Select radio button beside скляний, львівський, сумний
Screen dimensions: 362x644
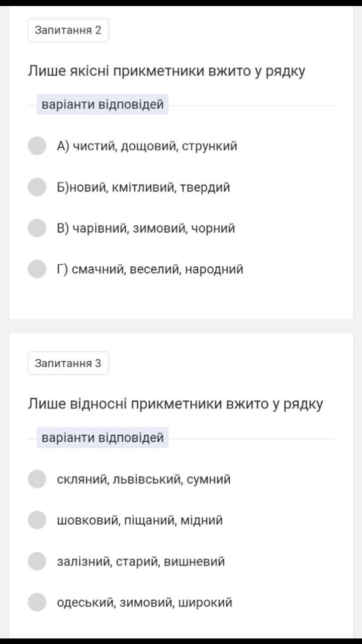[37, 479]
